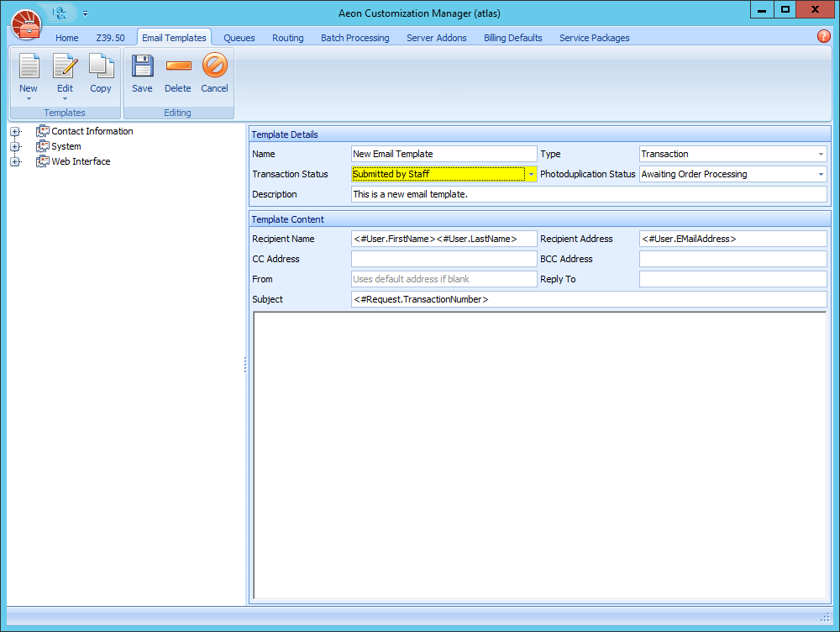
Task: Expand the Web Interface tree node
Action: pyautogui.click(x=15, y=161)
